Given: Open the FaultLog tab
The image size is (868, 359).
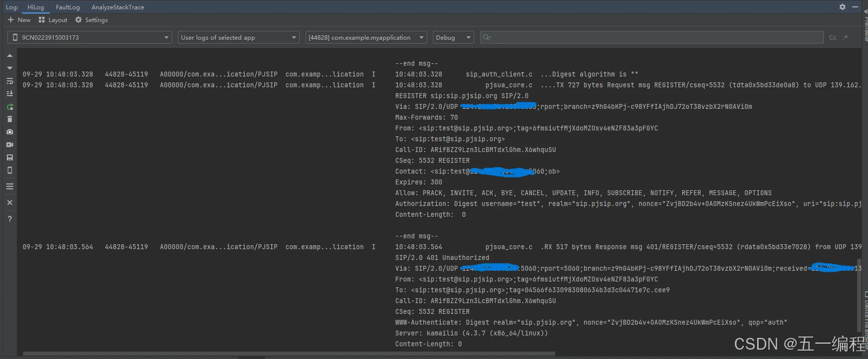Looking at the screenshot, I should pos(68,7).
